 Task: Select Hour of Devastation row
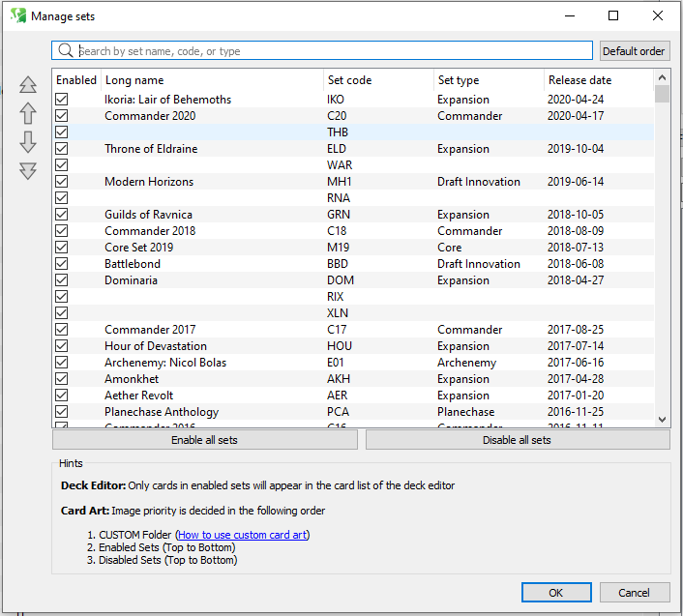pos(353,345)
